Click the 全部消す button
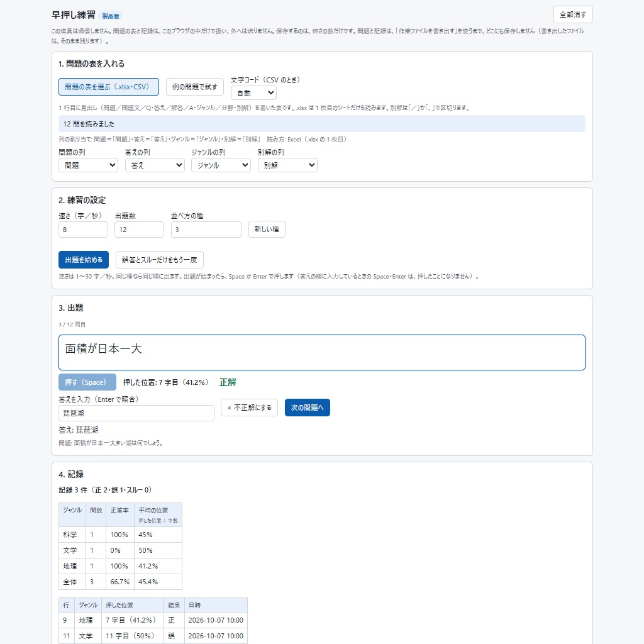This screenshot has height=644, width=644. click(x=572, y=15)
